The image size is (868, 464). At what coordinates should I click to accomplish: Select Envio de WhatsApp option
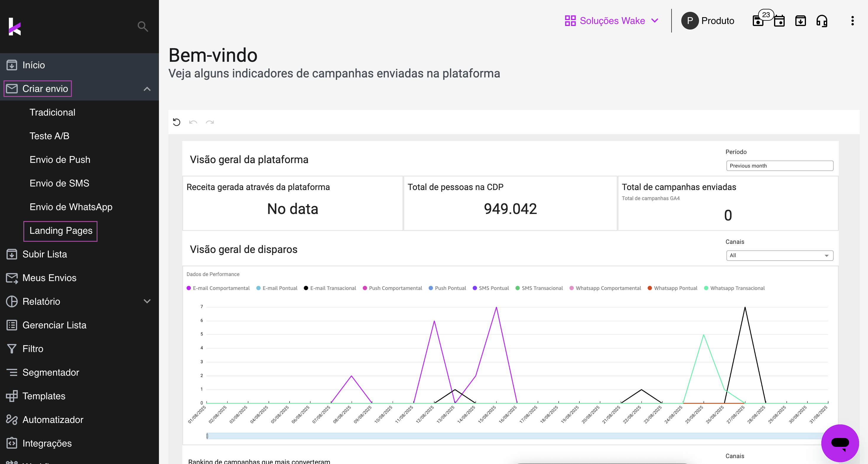(71, 207)
